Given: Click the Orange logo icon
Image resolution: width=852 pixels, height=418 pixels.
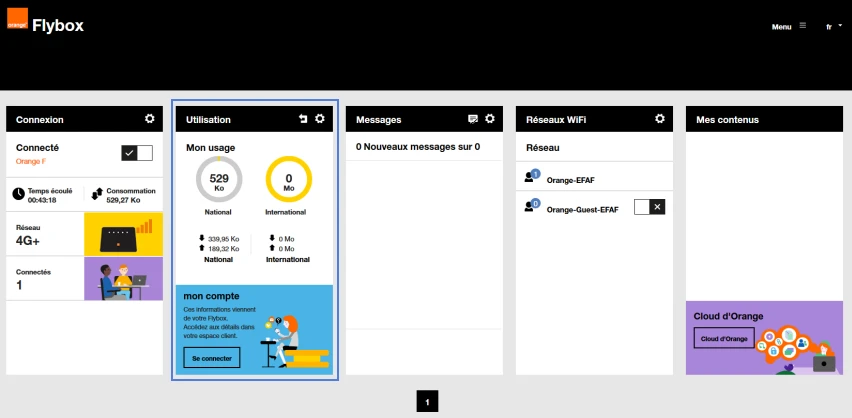Looking at the screenshot, I should (17, 18).
